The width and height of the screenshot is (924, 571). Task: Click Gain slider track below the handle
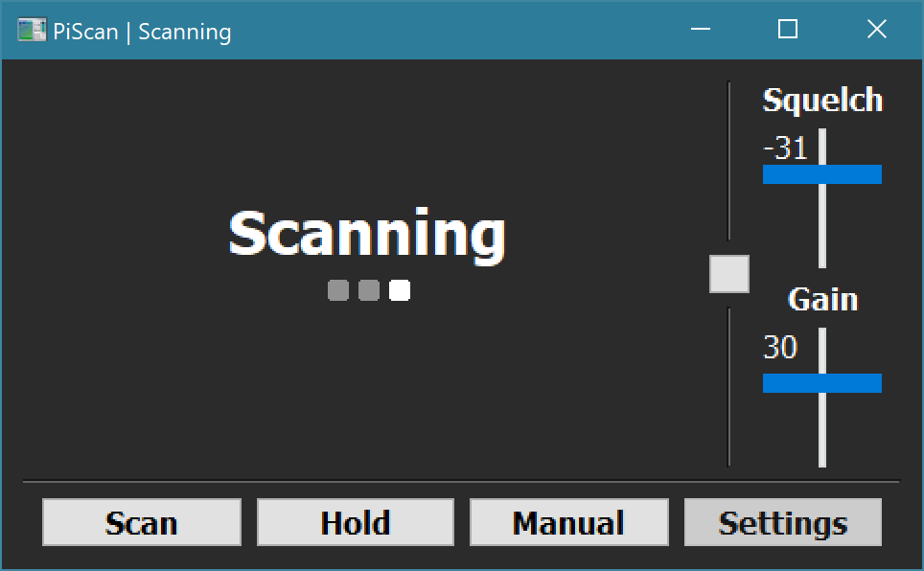pyautogui.click(x=822, y=429)
